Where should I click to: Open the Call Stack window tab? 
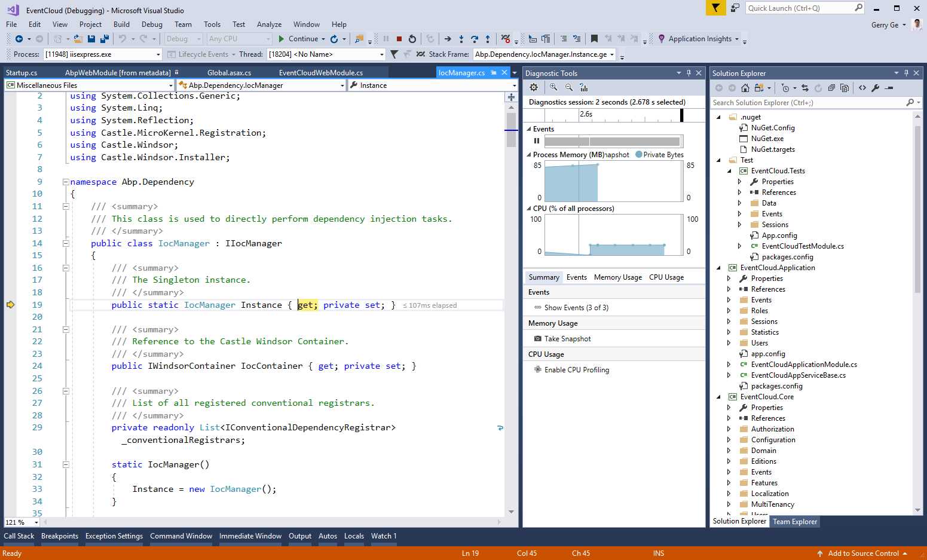pos(19,536)
